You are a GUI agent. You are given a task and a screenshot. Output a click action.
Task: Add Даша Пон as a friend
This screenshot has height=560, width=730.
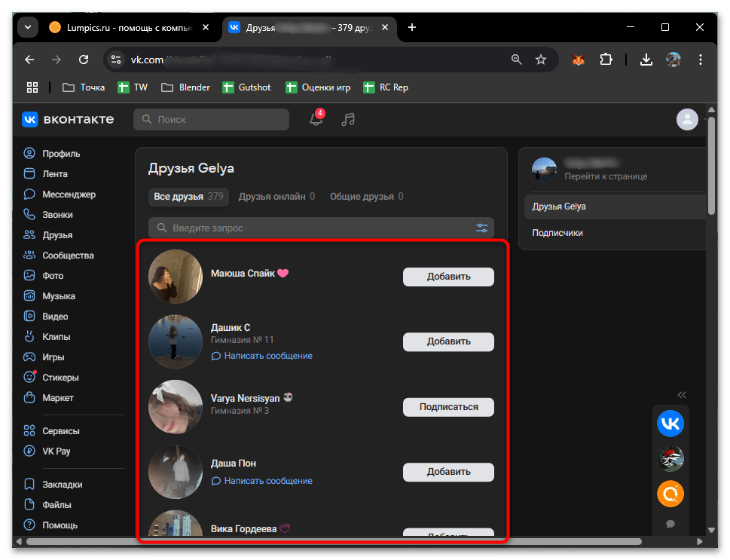tap(448, 472)
